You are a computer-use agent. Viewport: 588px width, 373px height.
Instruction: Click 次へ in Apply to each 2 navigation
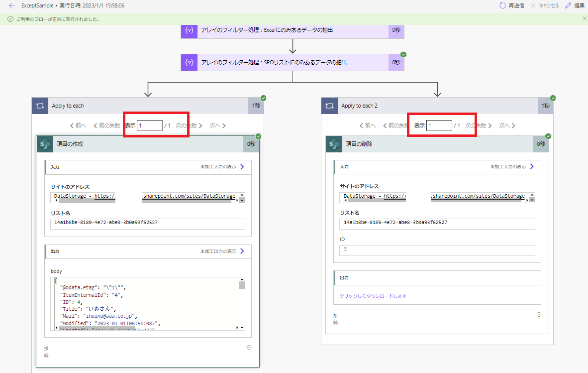tap(506, 125)
